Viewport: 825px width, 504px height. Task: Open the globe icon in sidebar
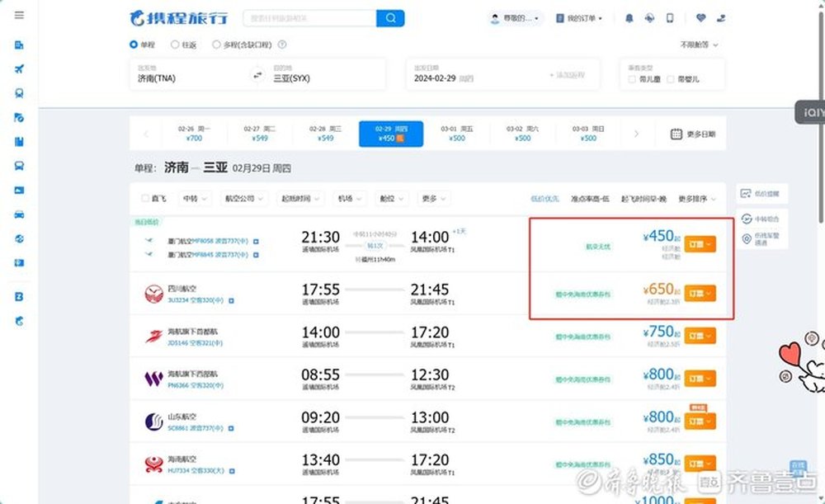tap(19, 238)
